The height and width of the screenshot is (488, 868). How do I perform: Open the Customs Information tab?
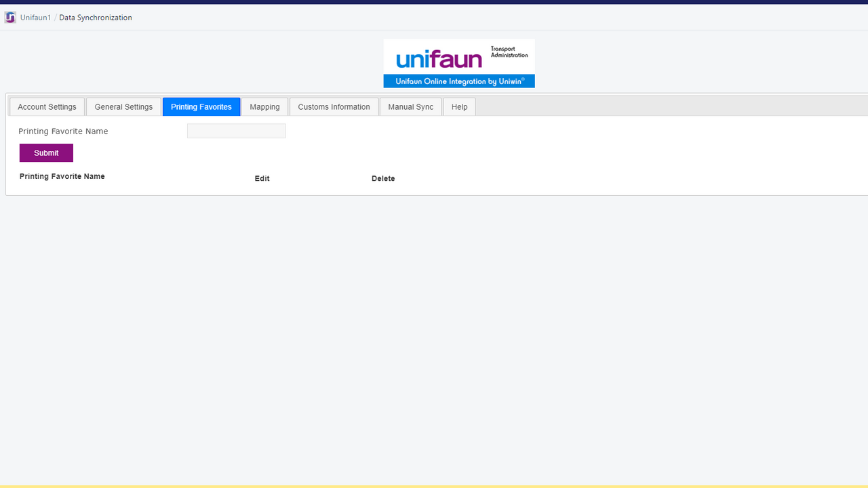coord(334,107)
